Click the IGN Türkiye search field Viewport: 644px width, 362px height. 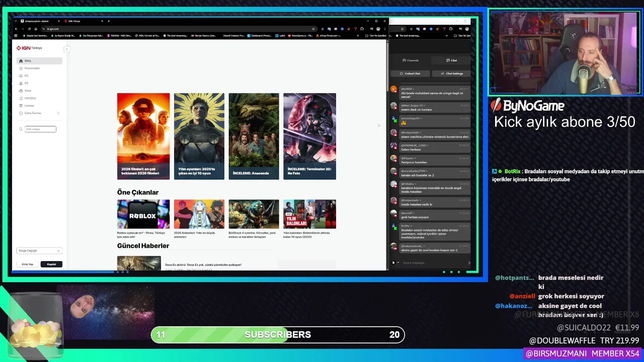point(41,129)
